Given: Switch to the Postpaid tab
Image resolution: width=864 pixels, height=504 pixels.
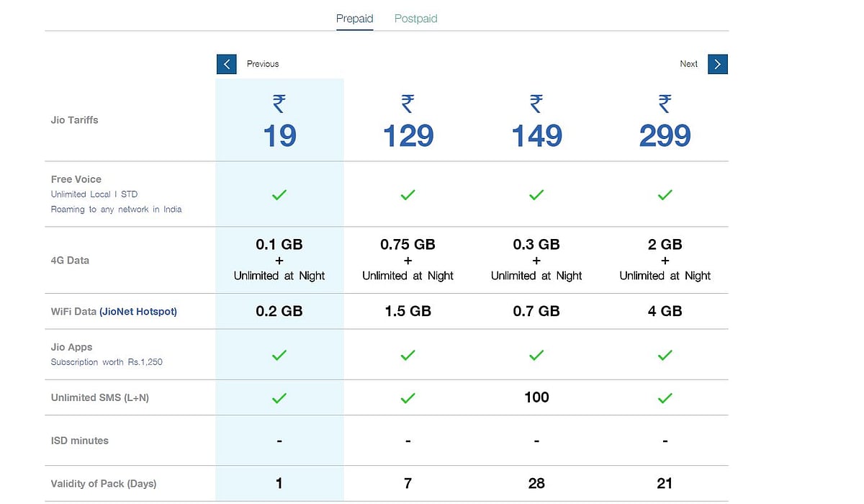Looking at the screenshot, I should [x=415, y=19].
